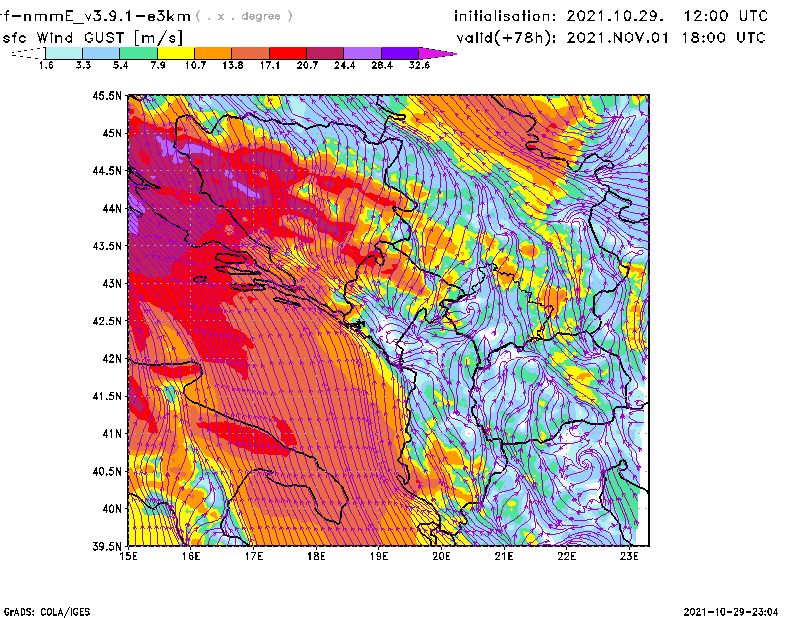The image size is (800, 618).
Task: Click the 18E longitude label
Action: pyautogui.click(x=316, y=556)
